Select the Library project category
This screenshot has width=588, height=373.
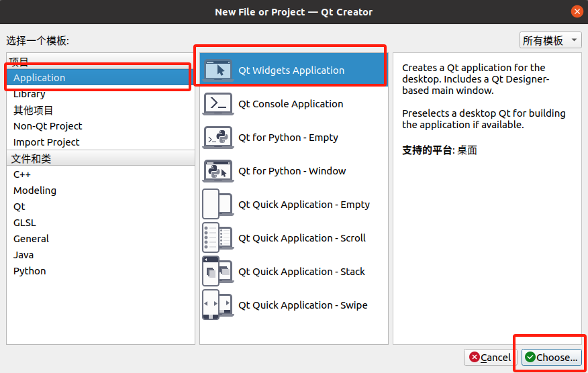(x=101, y=94)
